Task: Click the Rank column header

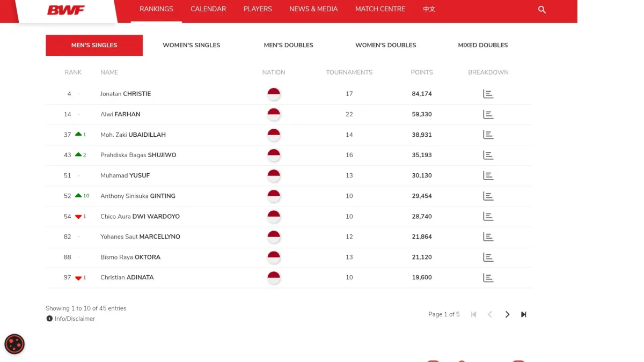Action: pos(73,72)
